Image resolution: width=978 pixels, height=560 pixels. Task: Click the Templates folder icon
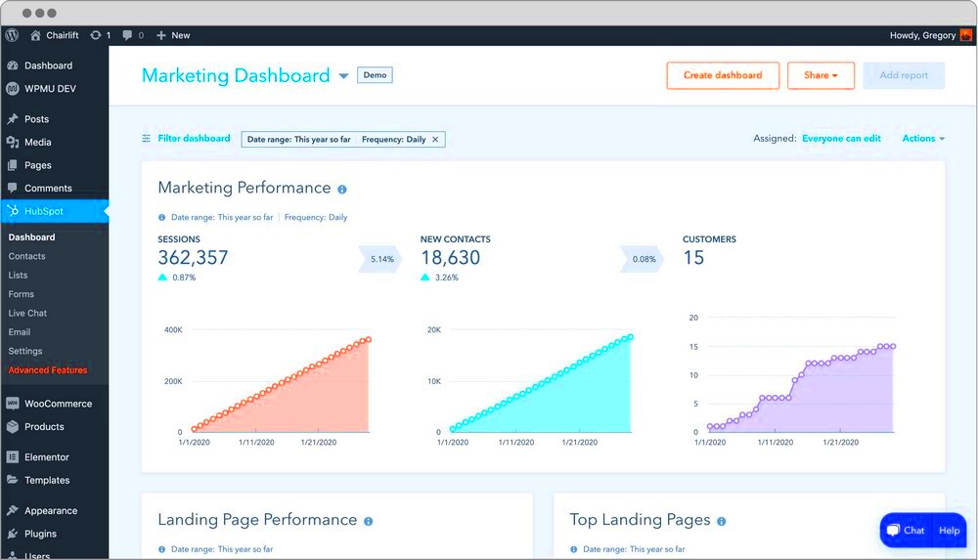(x=13, y=480)
